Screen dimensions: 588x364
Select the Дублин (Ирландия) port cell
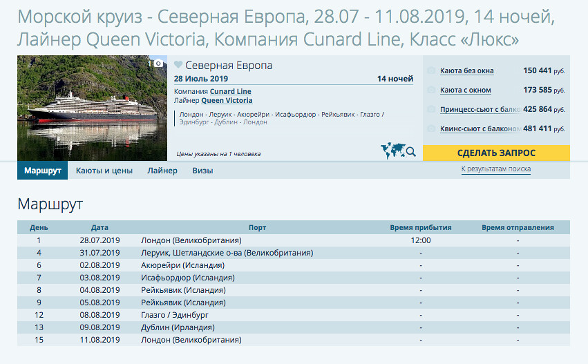click(x=178, y=327)
